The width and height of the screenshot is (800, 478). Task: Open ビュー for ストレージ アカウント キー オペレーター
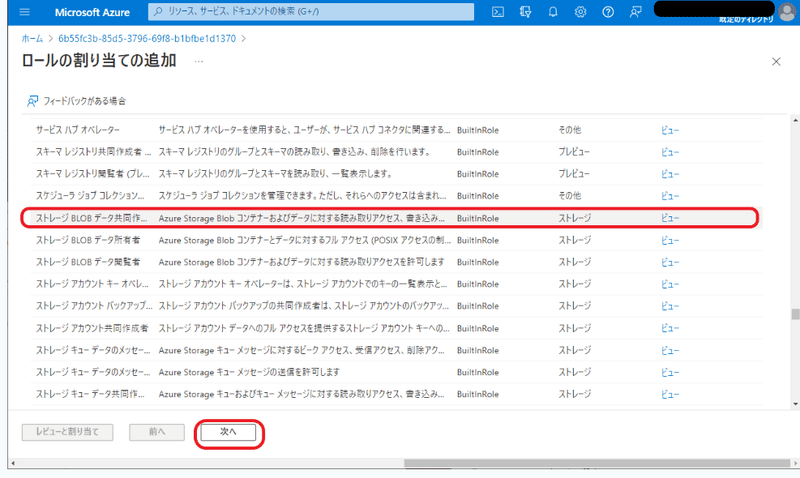670,284
